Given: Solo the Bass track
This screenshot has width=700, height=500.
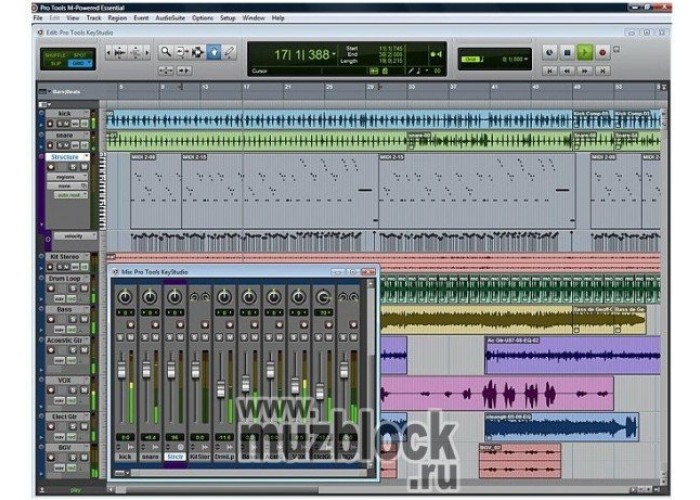Looking at the screenshot, I should [x=73, y=319].
